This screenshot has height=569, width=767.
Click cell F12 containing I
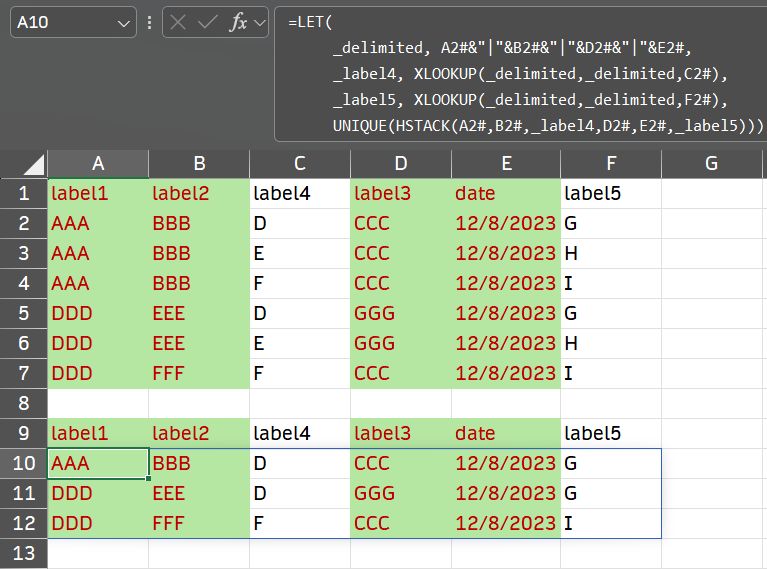(x=611, y=523)
